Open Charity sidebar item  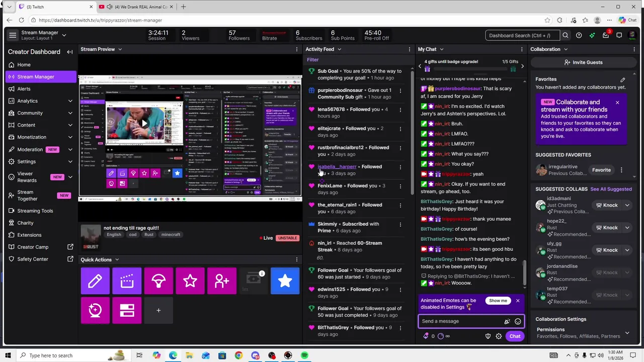pos(25,223)
